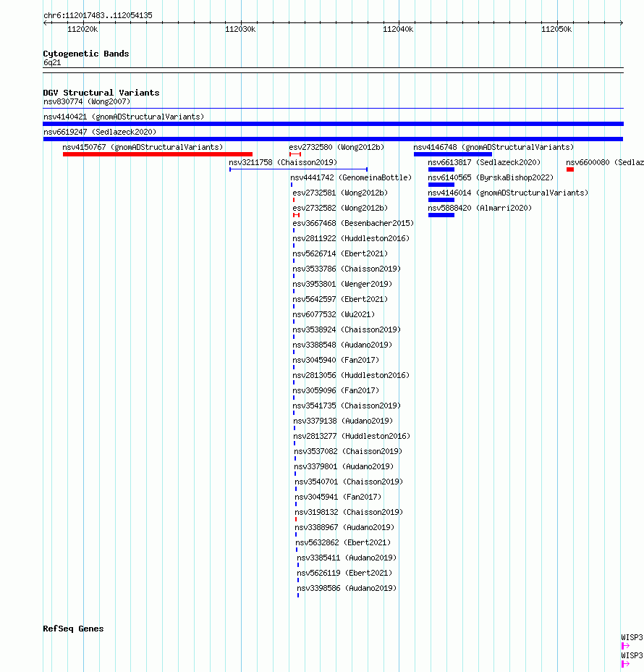Click the blue bar under nsv5888420
The height and width of the screenshot is (672, 644).
[x=441, y=215]
